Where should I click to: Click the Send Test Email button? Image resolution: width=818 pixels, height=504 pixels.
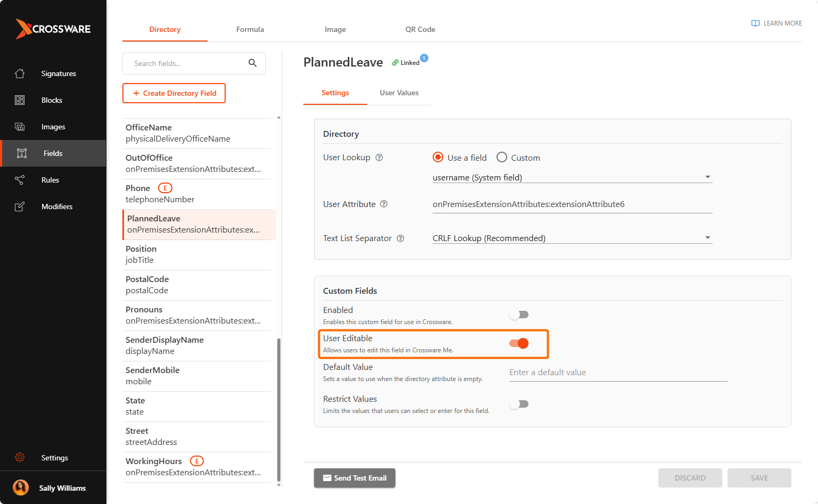pyautogui.click(x=354, y=478)
